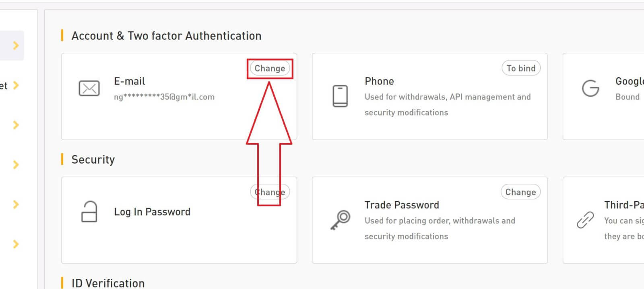This screenshot has width=644, height=289.
Task: Change the Log In Password
Action: [270, 192]
